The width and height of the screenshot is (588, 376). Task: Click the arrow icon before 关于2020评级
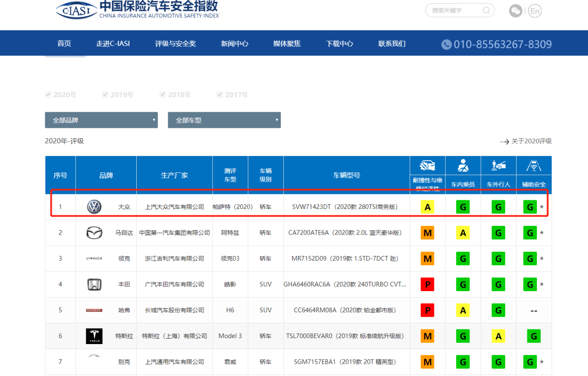point(505,141)
